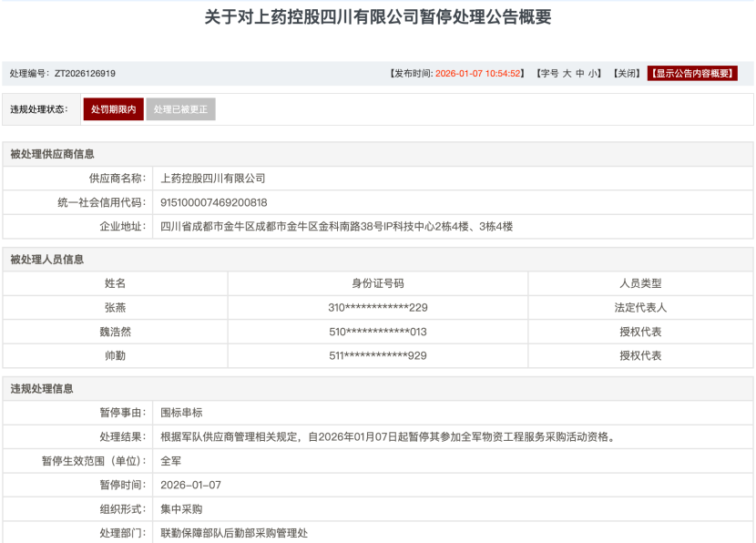Click the organization form 集中采购
The image size is (756, 543).
pos(181,509)
